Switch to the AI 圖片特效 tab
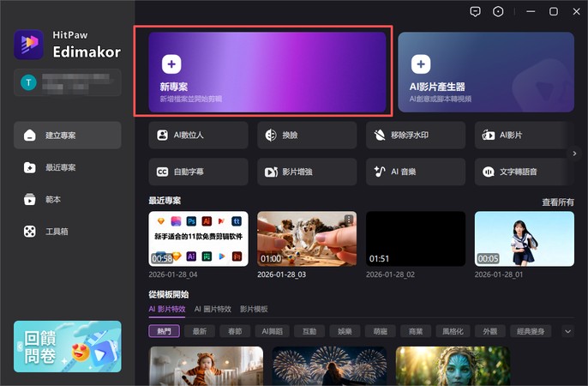The height and width of the screenshot is (386, 588). [x=213, y=309]
